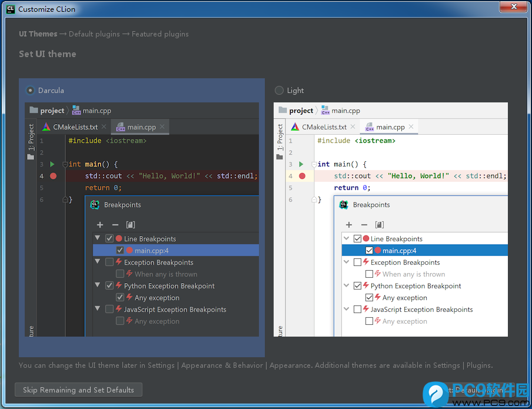Select the main.cpp:4 row in Light breakpoints tree

425,251
